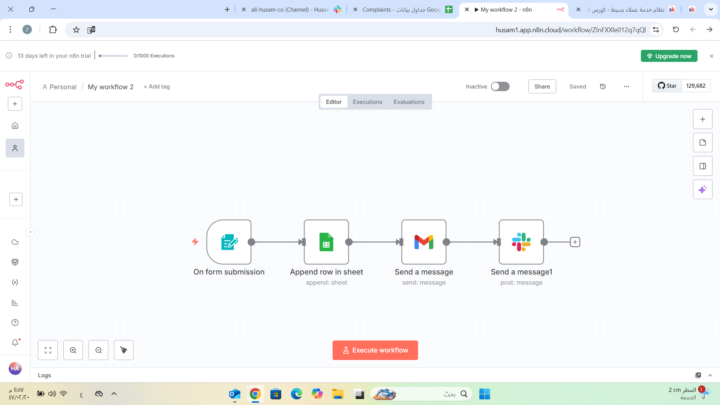Toggle the Inactive workflow switch
This screenshot has width=720, height=405.
tap(500, 86)
